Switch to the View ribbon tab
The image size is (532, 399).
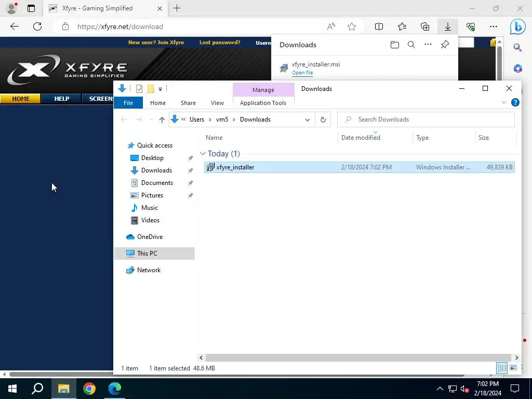(217, 103)
